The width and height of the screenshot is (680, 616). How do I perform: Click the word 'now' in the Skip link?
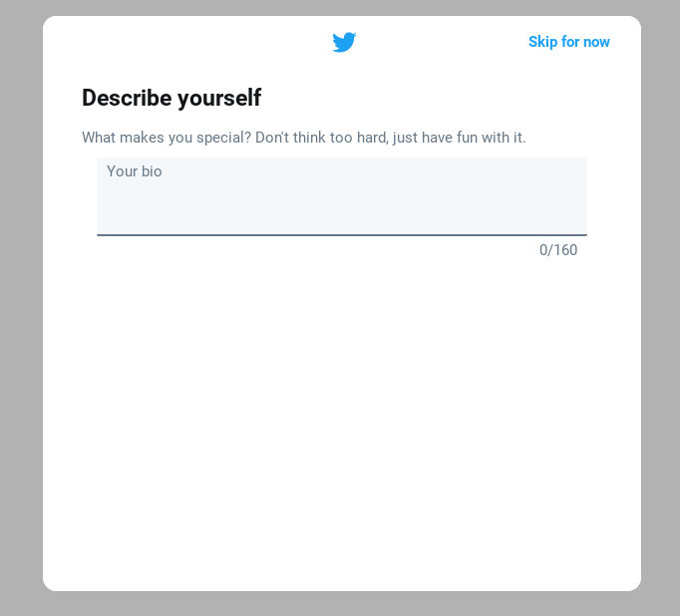pos(596,42)
